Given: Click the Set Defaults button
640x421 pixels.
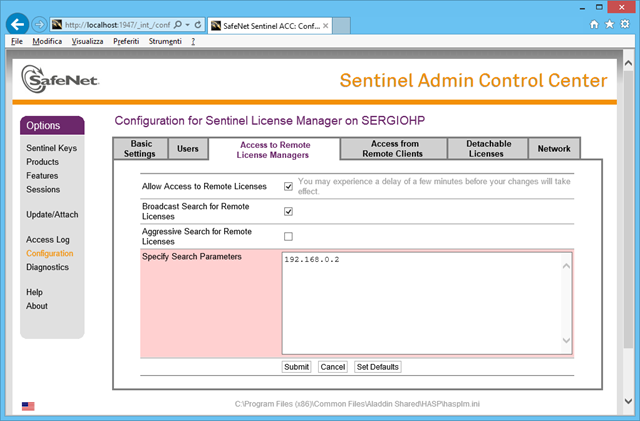Looking at the screenshot, I should [x=378, y=367].
